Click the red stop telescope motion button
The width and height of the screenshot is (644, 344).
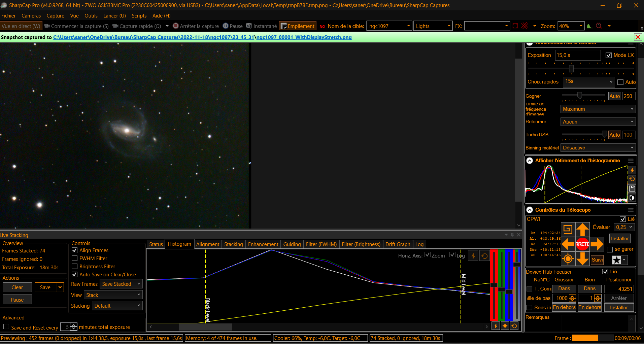[x=582, y=244]
